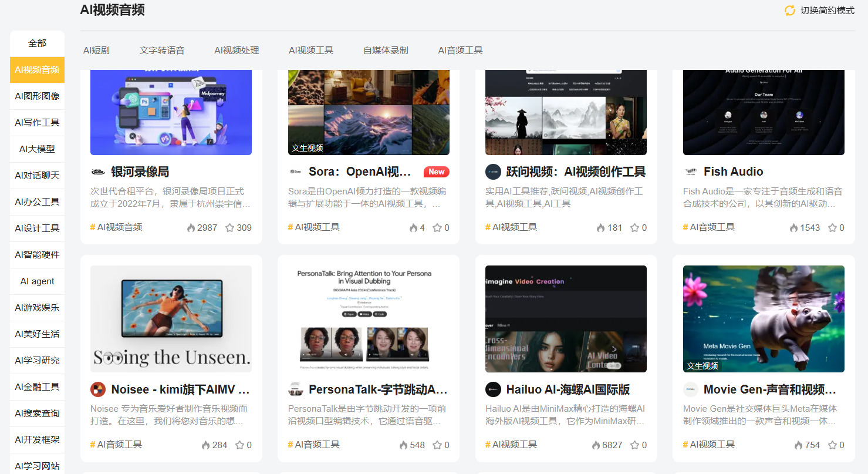Viewport: 868px width, 474px height.
Task: Select the AI视频处理 sub-category tab
Action: point(237,51)
